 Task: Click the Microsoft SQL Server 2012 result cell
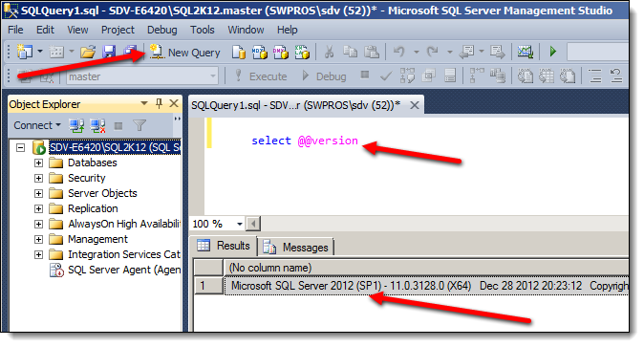click(427, 285)
